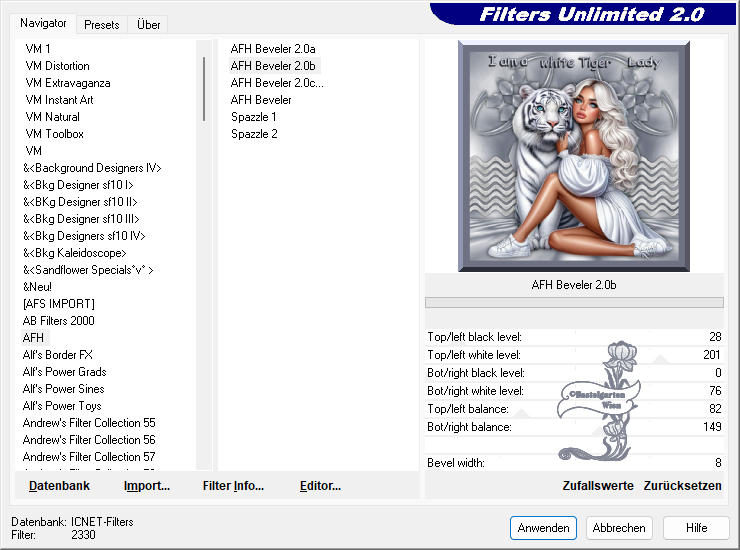Open Andrew's Filter Collection 55
This screenshot has height=550, width=740.
click(x=89, y=423)
